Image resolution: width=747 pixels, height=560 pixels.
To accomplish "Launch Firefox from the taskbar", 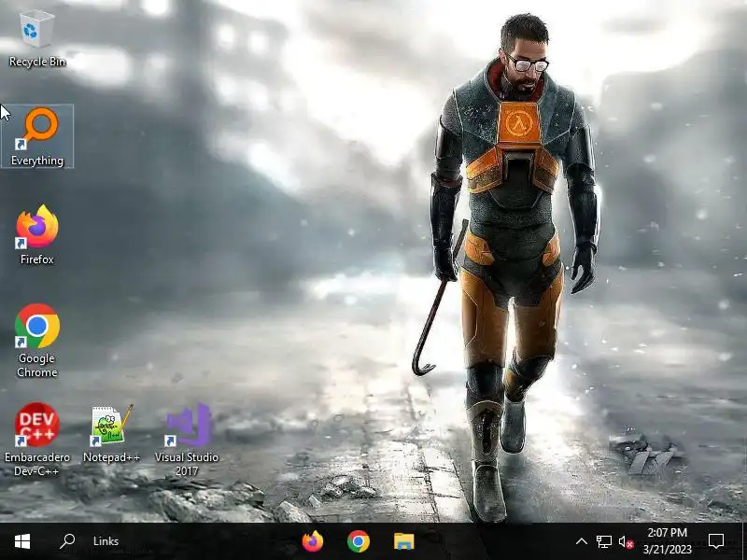I will pyautogui.click(x=313, y=541).
